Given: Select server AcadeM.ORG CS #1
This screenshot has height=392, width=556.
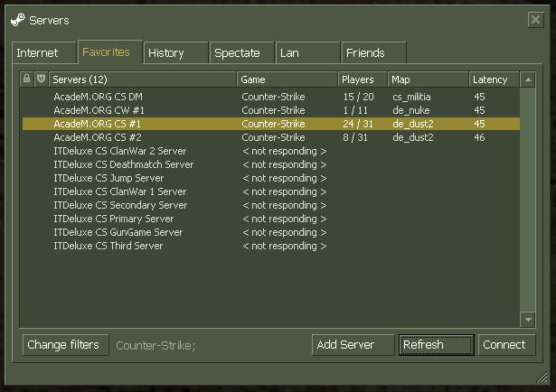Looking at the screenshot, I should (x=271, y=124).
